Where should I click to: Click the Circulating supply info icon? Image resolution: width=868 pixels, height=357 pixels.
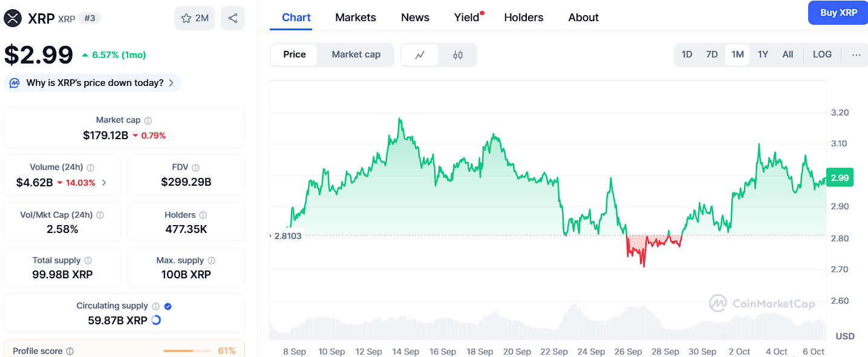[x=155, y=306]
